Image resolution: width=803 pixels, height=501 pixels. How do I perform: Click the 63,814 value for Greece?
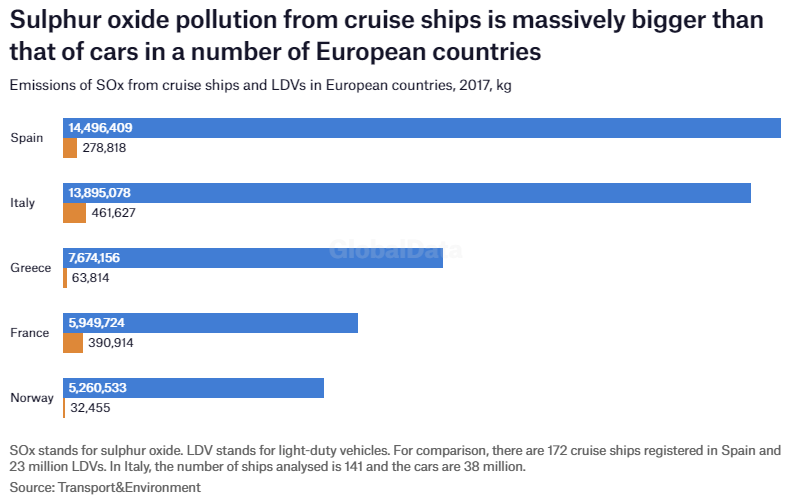91,278
